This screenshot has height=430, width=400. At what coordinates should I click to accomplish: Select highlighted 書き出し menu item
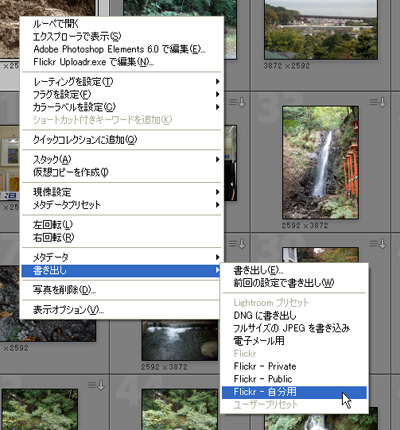[122, 270]
